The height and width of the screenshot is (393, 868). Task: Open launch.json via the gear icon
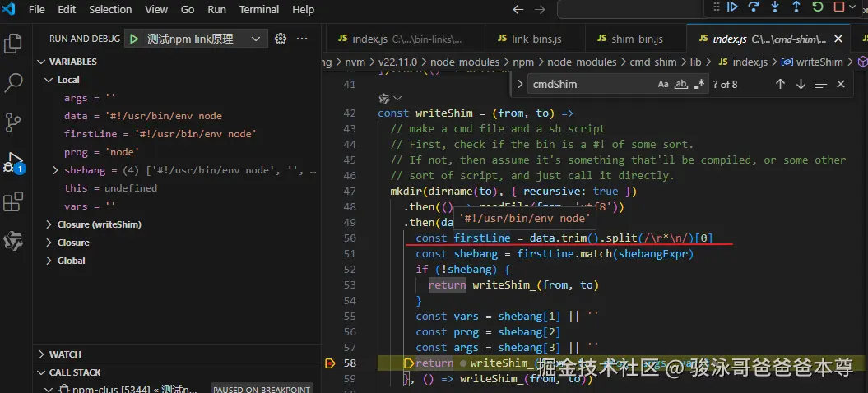click(281, 39)
